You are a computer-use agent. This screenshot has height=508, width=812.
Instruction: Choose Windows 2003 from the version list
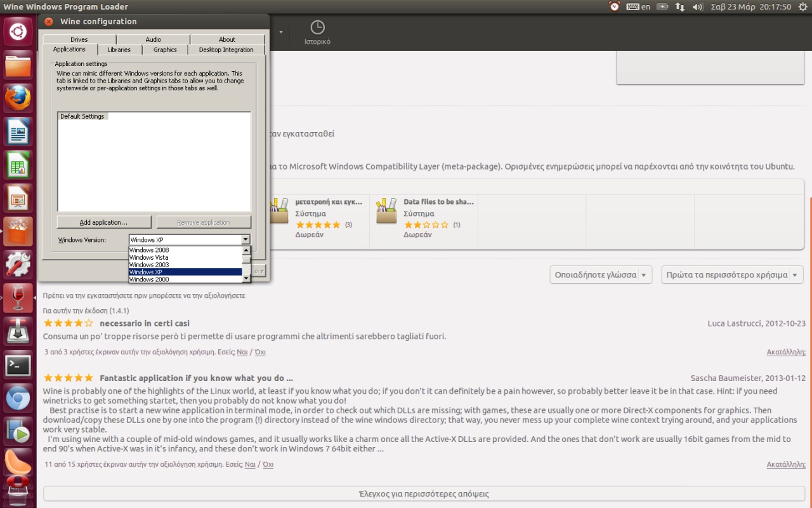click(185, 265)
